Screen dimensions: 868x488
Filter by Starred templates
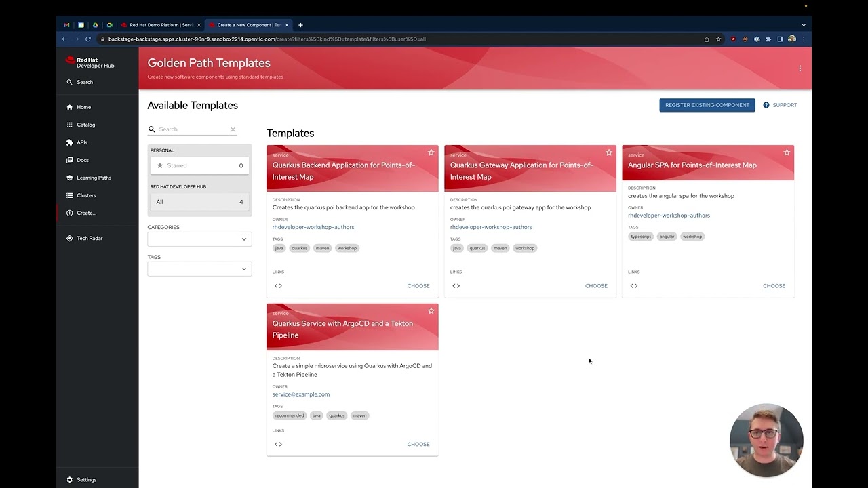click(x=199, y=165)
